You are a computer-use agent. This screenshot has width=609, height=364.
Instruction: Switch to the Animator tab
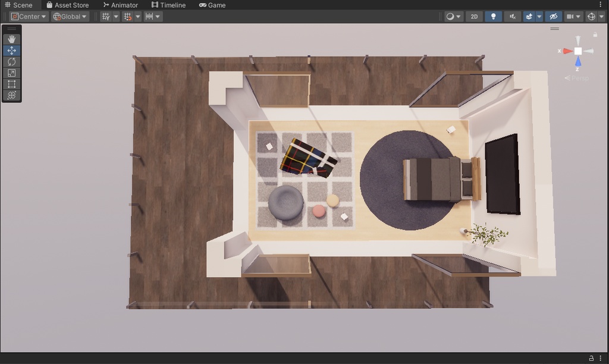120,5
